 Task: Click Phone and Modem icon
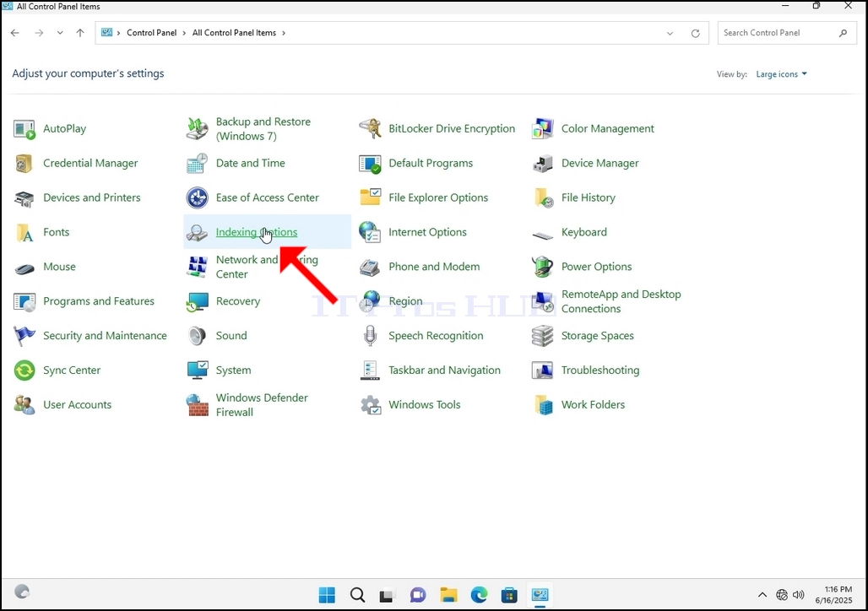(370, 268)
